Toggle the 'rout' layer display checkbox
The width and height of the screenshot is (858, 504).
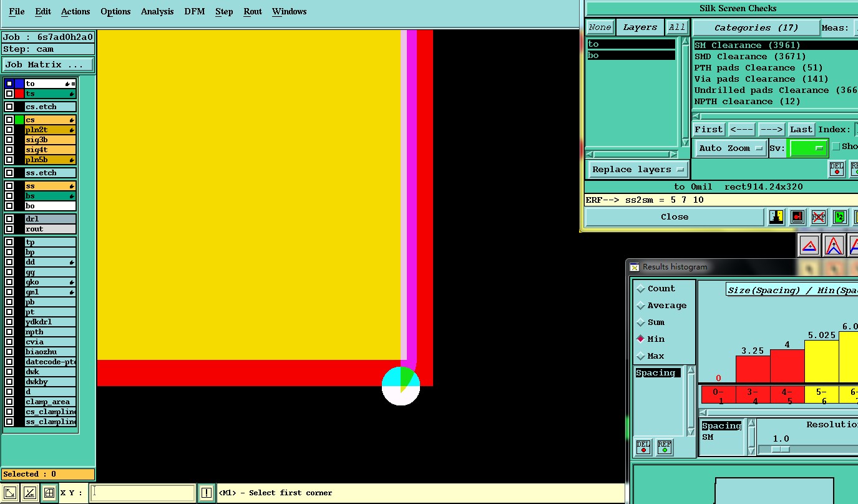coord(9,229)
